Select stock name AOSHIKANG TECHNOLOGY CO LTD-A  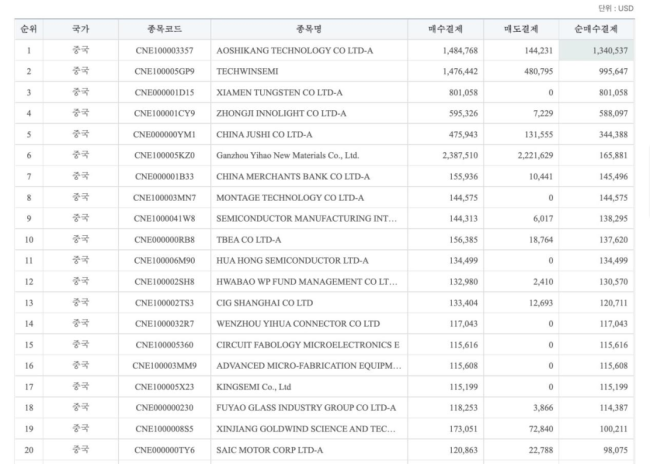click(309, 51)
